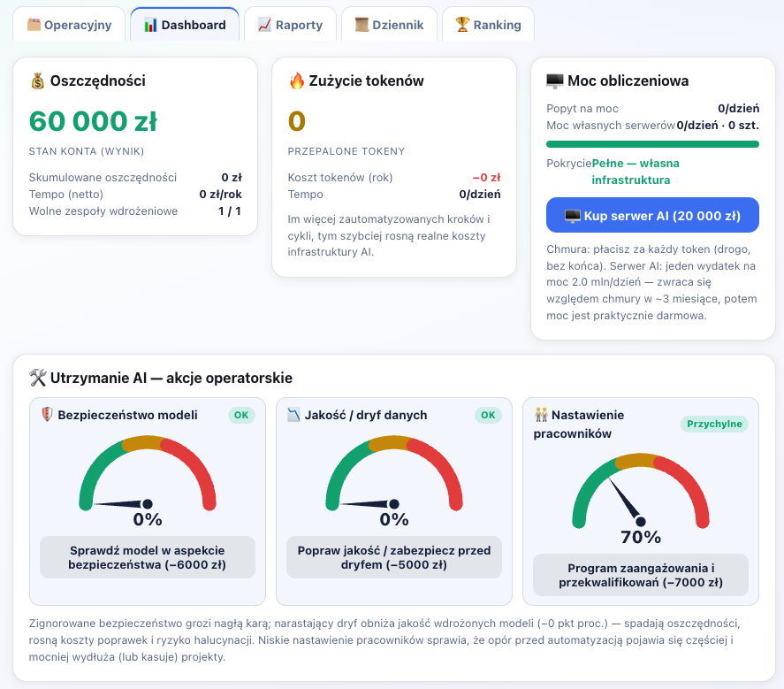The image size is (784, 689).
Task: Click the people icon beside Nastawienie pracowników
Action: [x=541, y=414]
